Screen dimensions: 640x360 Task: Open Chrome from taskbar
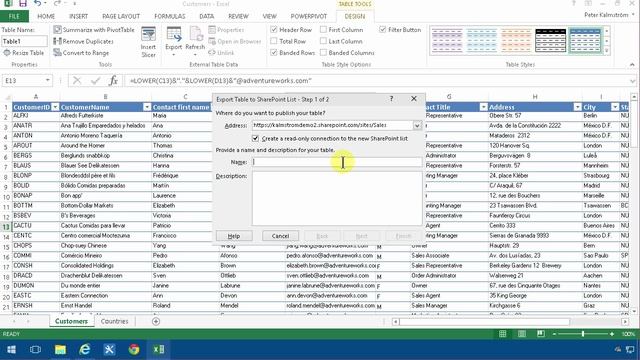(x=134, y=349)
